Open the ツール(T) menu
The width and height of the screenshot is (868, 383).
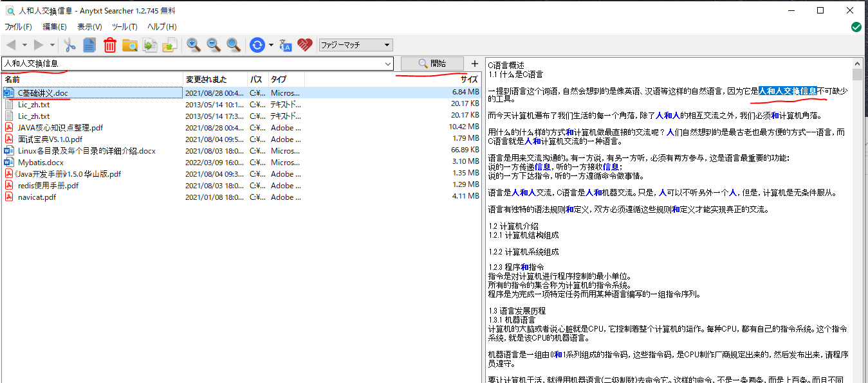tap(125, 27)
